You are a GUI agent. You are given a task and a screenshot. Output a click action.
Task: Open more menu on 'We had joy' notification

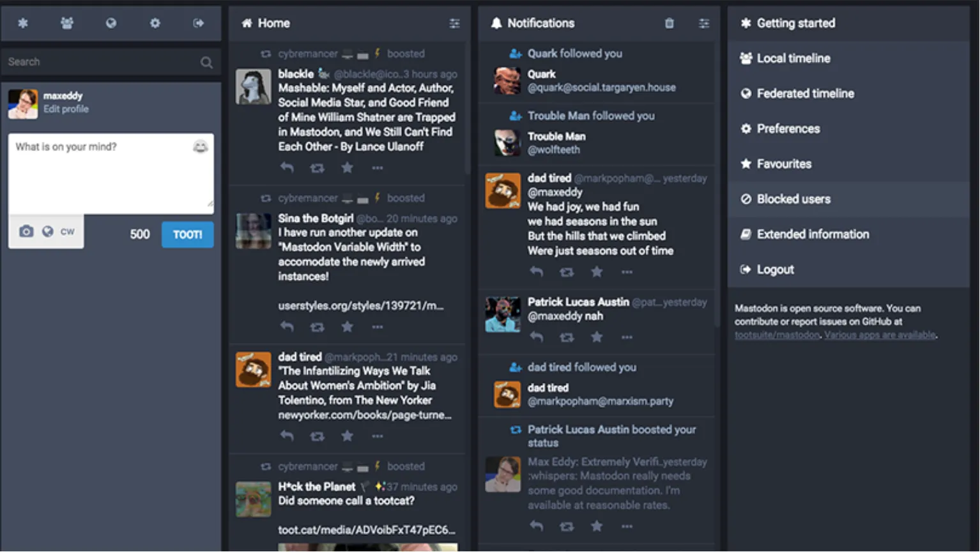627,272
